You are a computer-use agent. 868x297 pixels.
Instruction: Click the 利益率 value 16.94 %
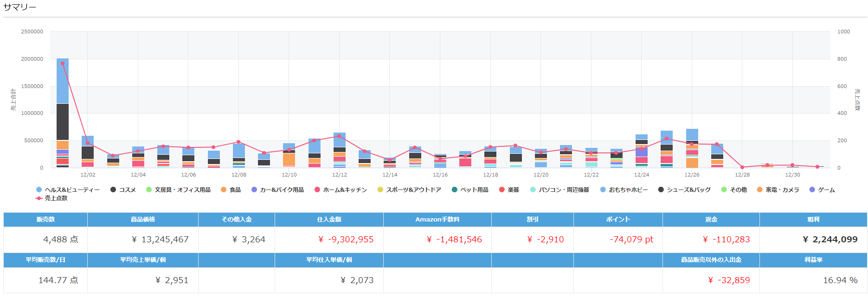[x=840, y=280]
